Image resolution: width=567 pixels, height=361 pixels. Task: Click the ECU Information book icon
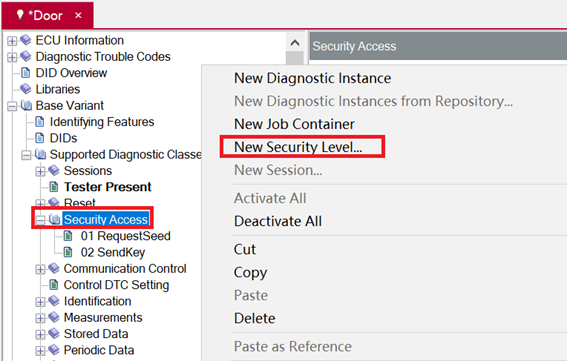[26, 40]
